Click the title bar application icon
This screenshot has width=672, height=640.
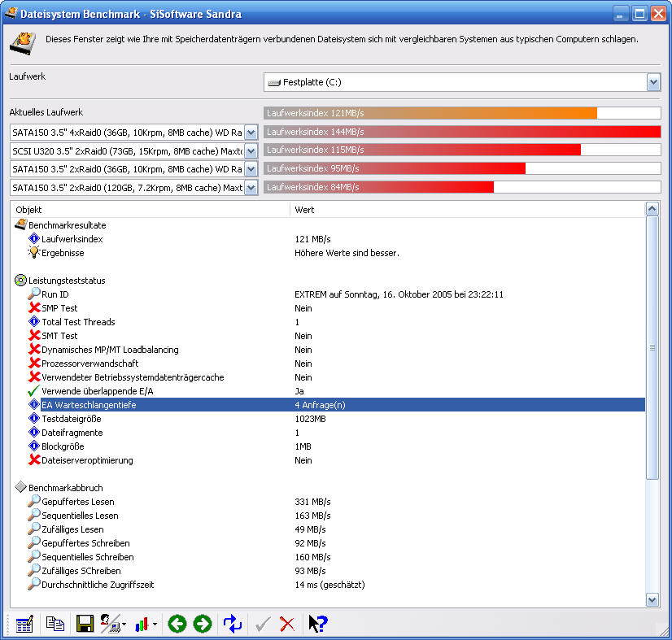[x=11, y=13]
